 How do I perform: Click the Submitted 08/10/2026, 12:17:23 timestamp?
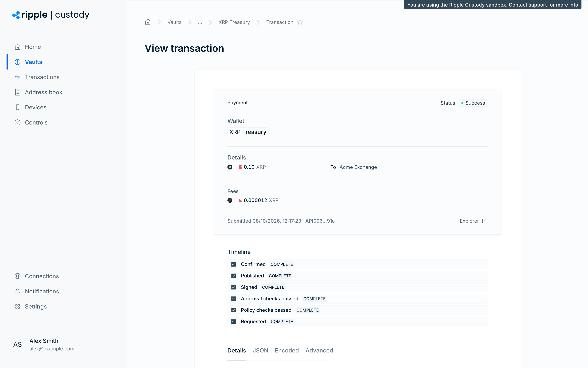[264, 221]
